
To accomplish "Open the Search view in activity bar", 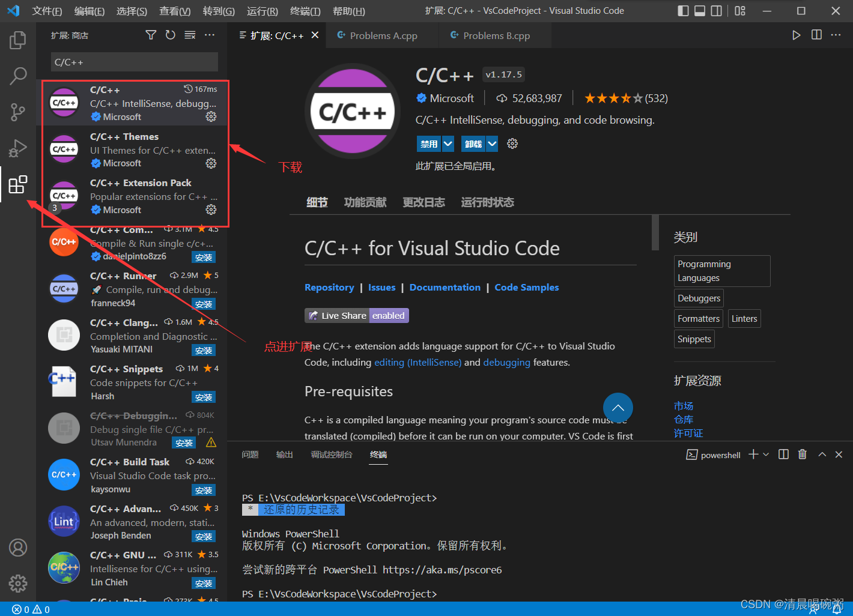I will point(18,76).
